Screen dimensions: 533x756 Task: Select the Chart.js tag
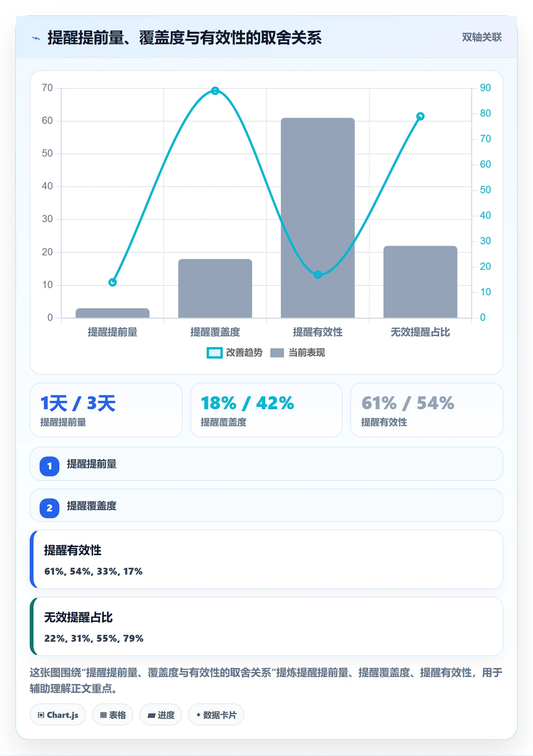[58, 715]
